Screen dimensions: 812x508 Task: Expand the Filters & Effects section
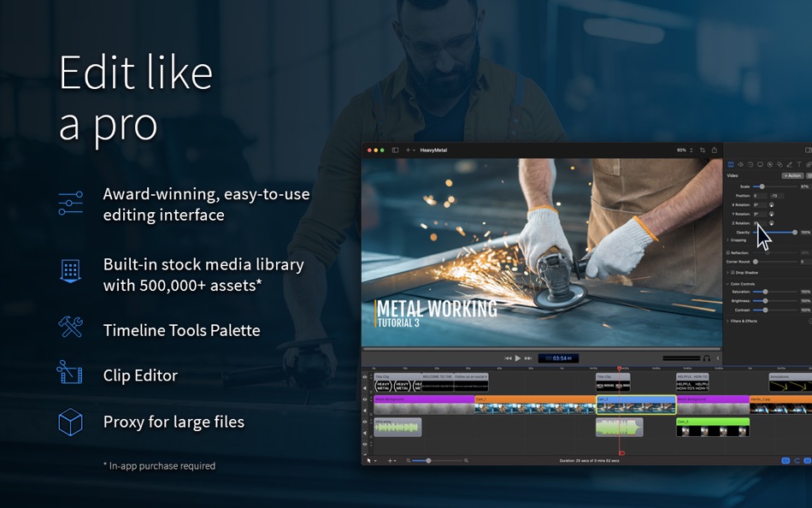(x=727, y=322)
